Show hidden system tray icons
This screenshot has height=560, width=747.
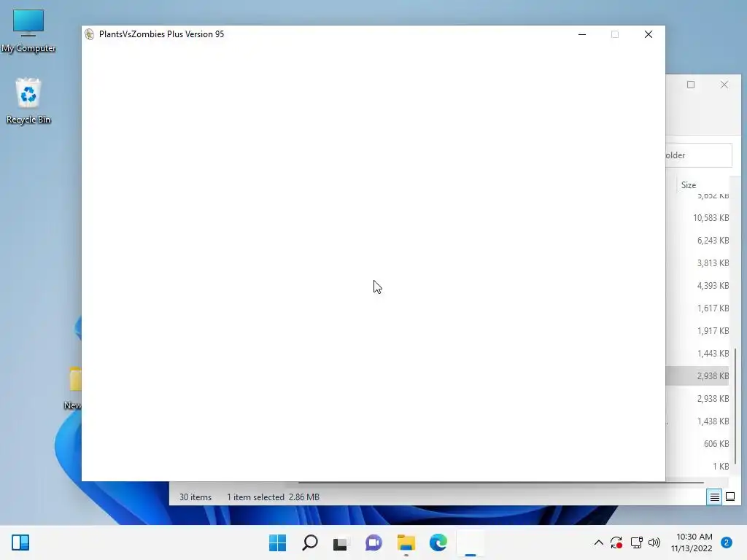(598, 542)
